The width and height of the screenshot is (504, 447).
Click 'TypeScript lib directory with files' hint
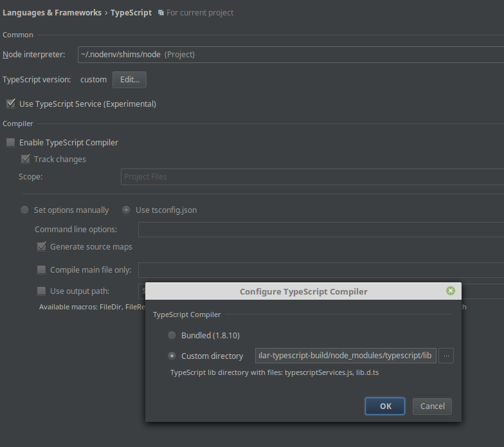274,372
